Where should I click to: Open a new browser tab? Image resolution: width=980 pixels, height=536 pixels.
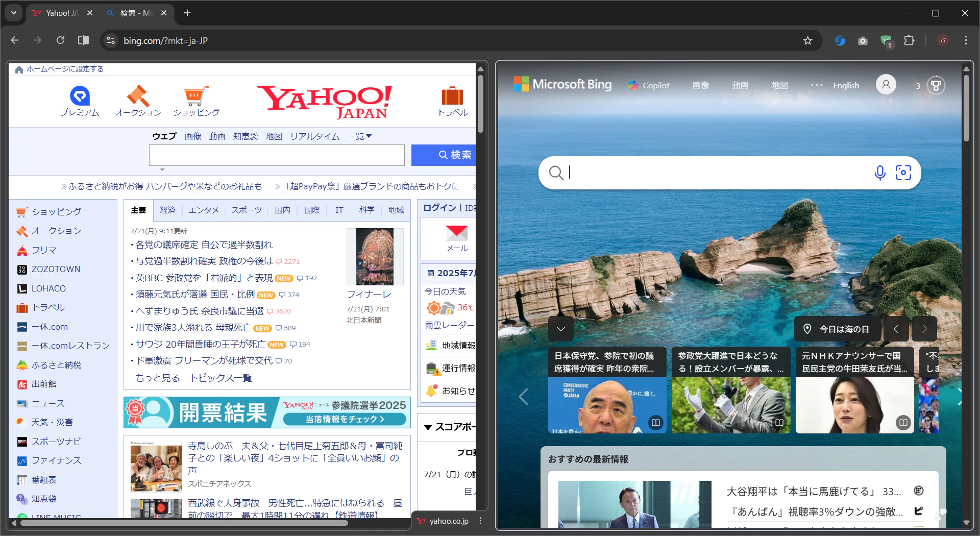click(187, 13)
